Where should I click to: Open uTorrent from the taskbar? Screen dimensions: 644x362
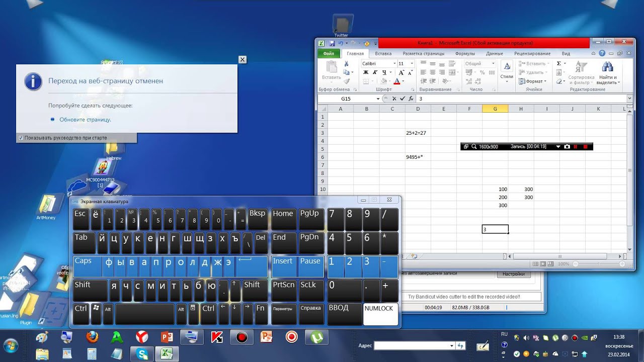click(x=316, y=337)
